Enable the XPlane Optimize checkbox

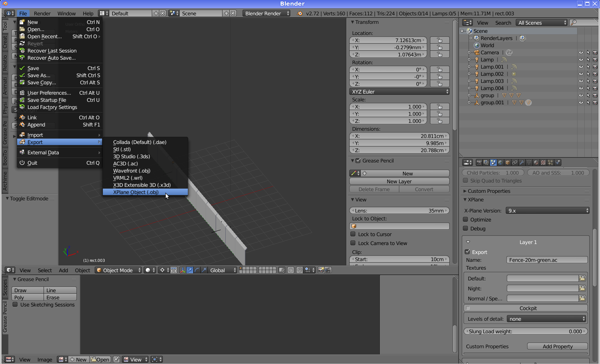466,220
